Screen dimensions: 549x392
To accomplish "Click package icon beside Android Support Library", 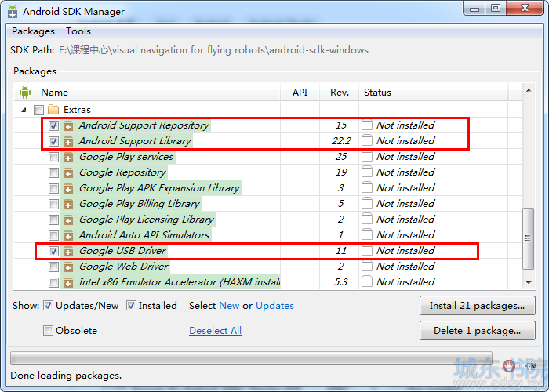I will [68, 141].
